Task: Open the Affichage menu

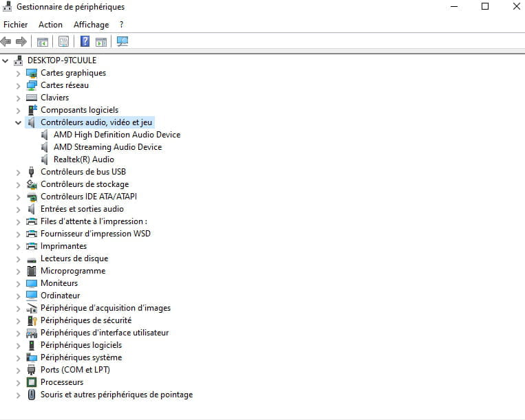Action: (x=91, y=25)
